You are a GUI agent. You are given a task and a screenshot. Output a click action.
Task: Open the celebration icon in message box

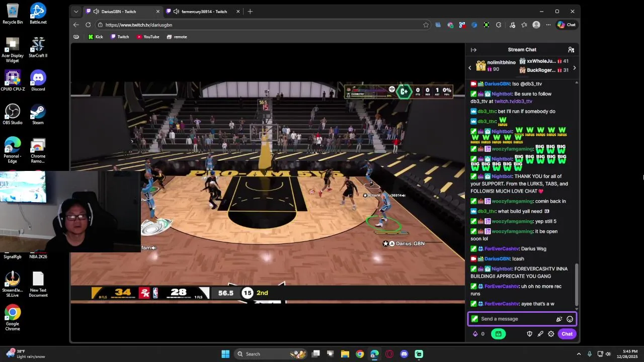(559, 319)
